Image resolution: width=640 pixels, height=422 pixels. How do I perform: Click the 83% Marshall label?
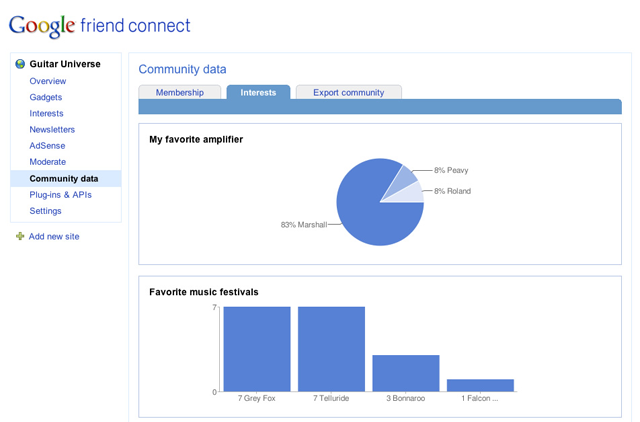[x=304, y=224]
